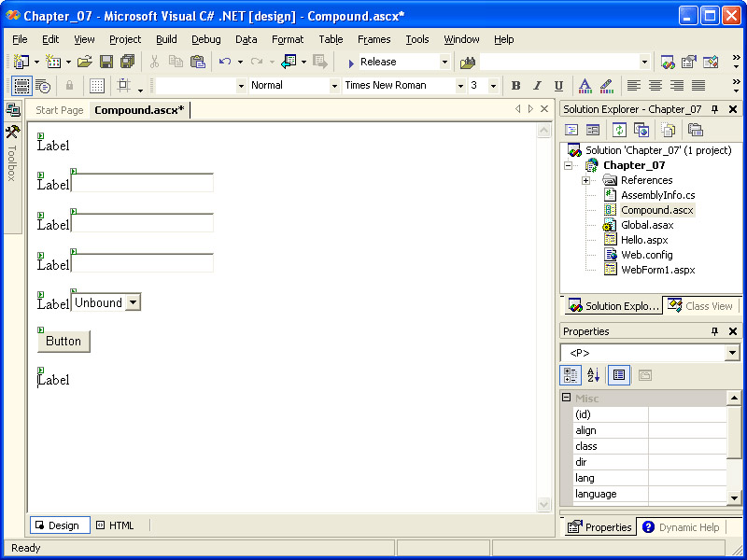Switch to the HTML view tab
The image size is (747, 560).
115,525
